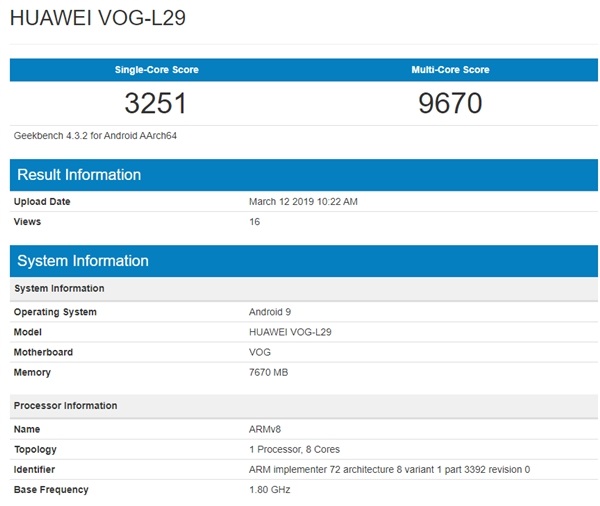
Task: Click the System Information blue section header
Action: 83,261
